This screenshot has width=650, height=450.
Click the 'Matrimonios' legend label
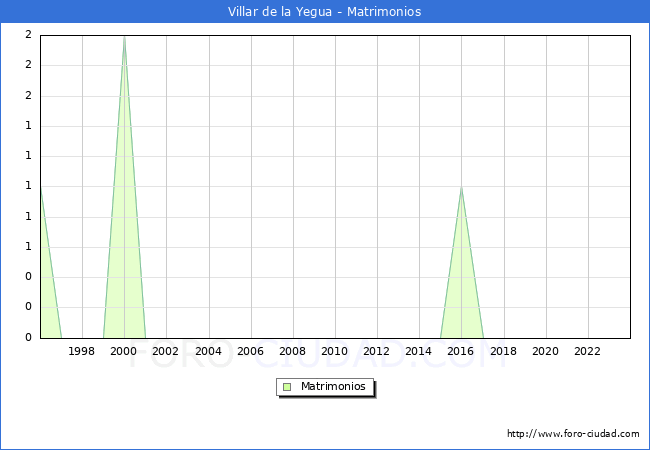point(333,386)
